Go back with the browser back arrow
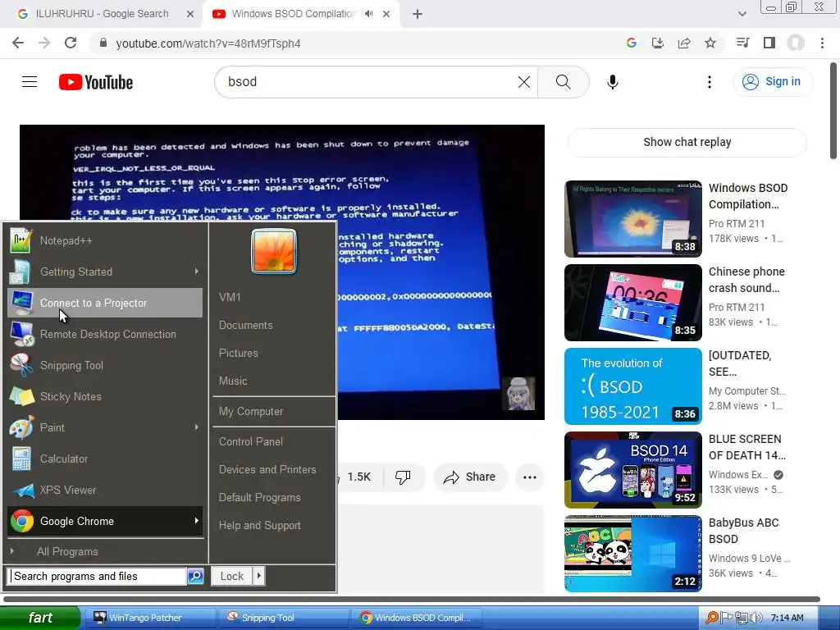The image size is (840, 630). click(18, 43)
